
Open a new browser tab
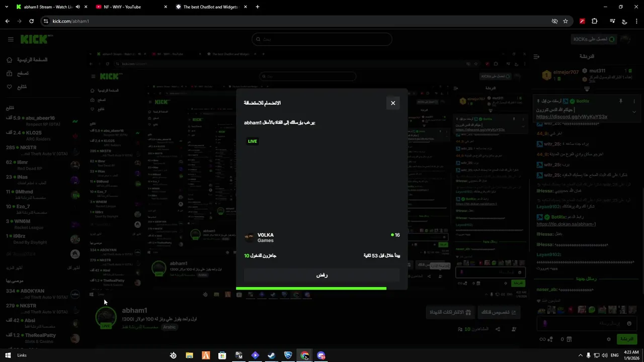point(258,7)
